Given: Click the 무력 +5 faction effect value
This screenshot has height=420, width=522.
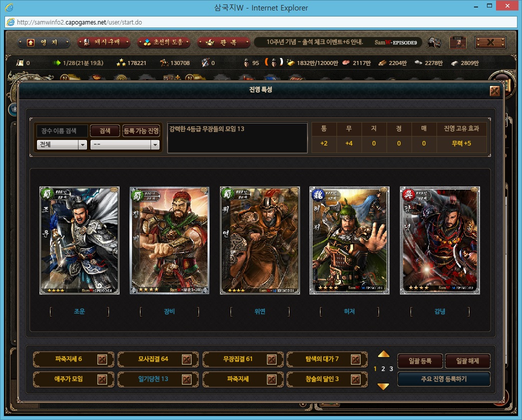Looking at the screenshot, I should (461, 143).
